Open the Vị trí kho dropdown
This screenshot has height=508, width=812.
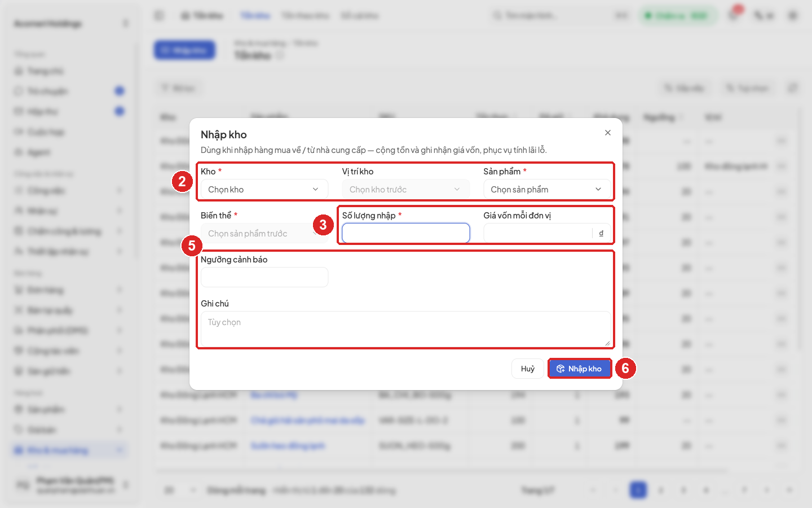(405, 189)
